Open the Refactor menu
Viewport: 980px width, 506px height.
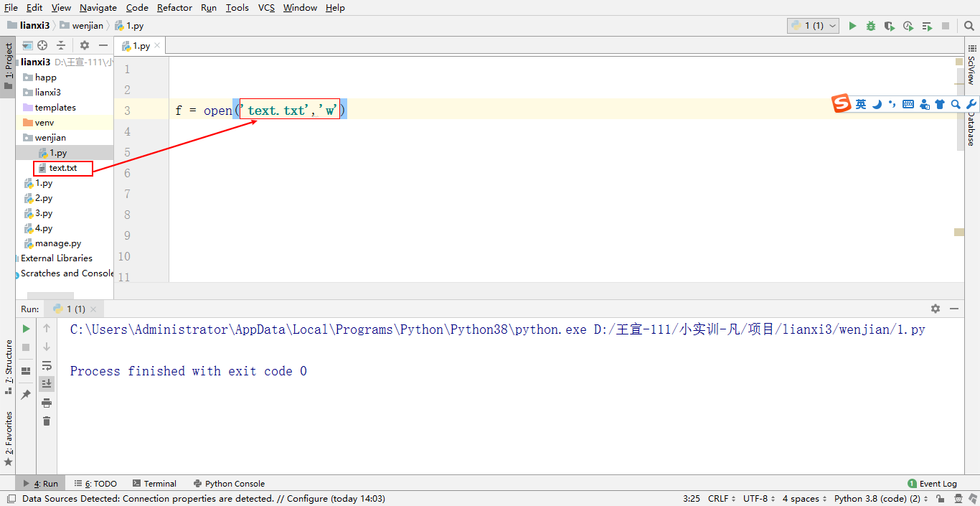point(174,7)
